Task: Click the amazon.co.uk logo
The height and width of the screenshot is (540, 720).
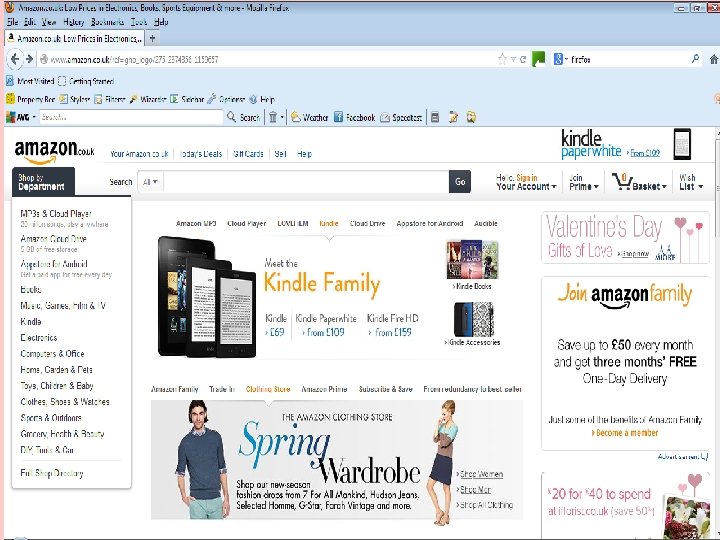Action: coord(54,152)
